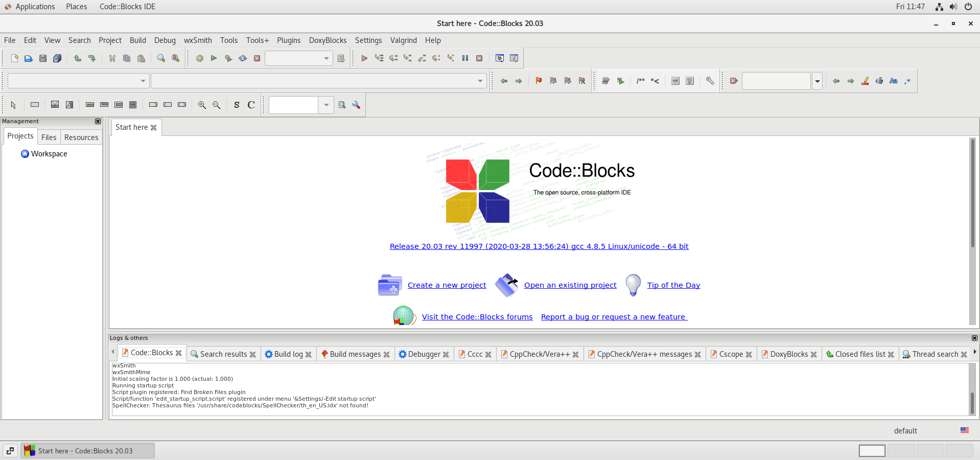Screen dimensions: 980x460
Task: Abort compilation via the red stop icon
Action: pos(256,58)
